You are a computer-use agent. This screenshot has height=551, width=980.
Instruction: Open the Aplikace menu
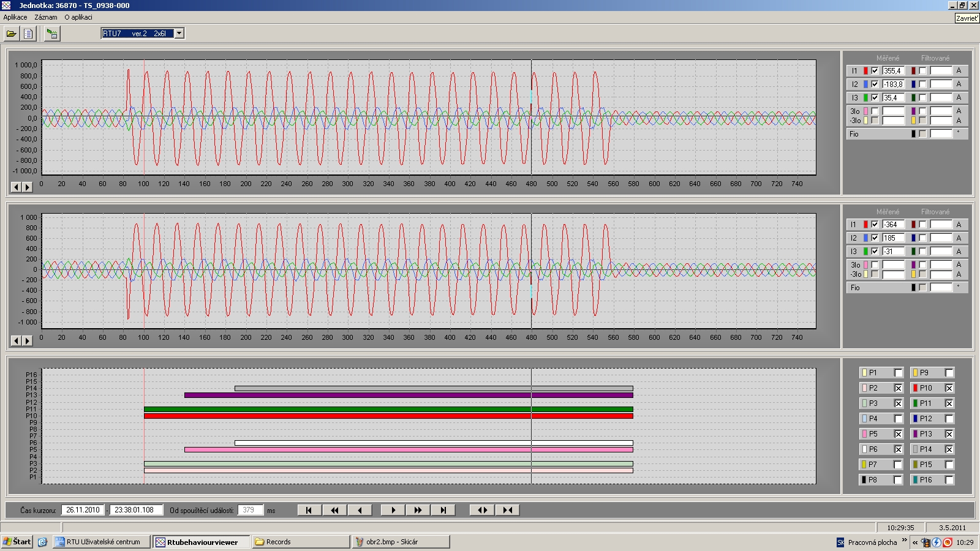coord(15,17)
